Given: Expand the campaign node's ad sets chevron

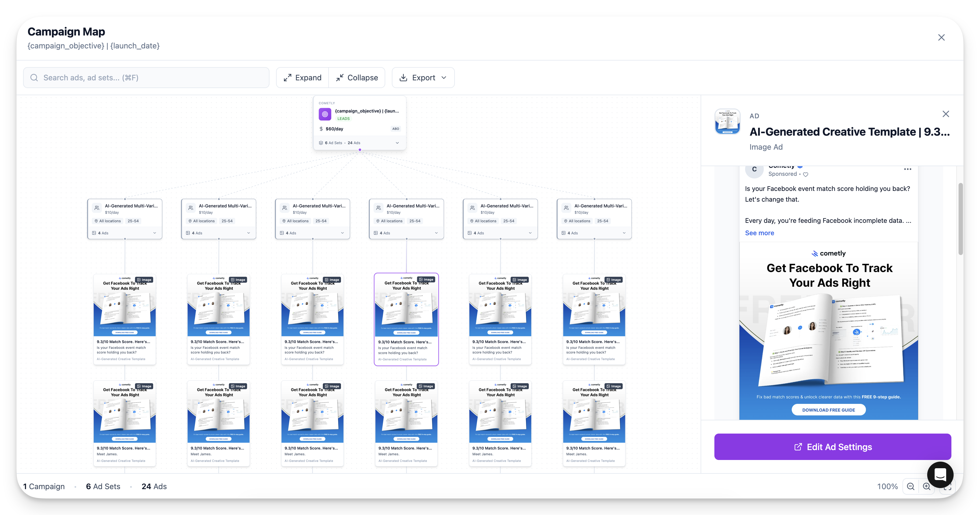Looking at the screenshot, I should (x=397, y=143).
